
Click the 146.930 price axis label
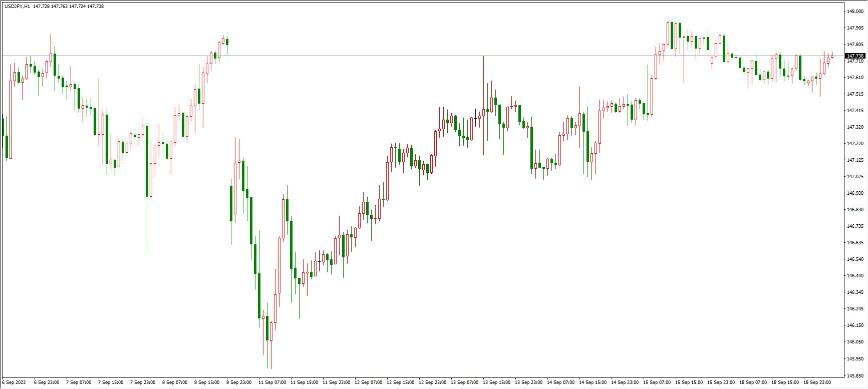pos(855,193)
